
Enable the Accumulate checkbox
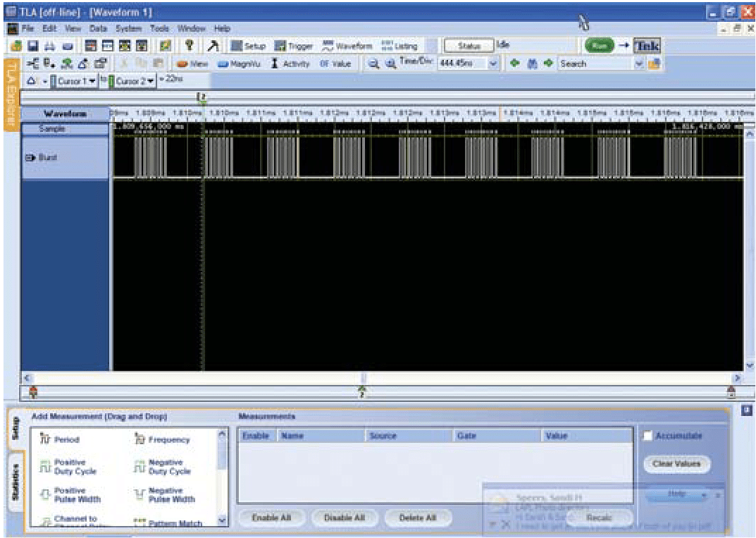[647, 436]
